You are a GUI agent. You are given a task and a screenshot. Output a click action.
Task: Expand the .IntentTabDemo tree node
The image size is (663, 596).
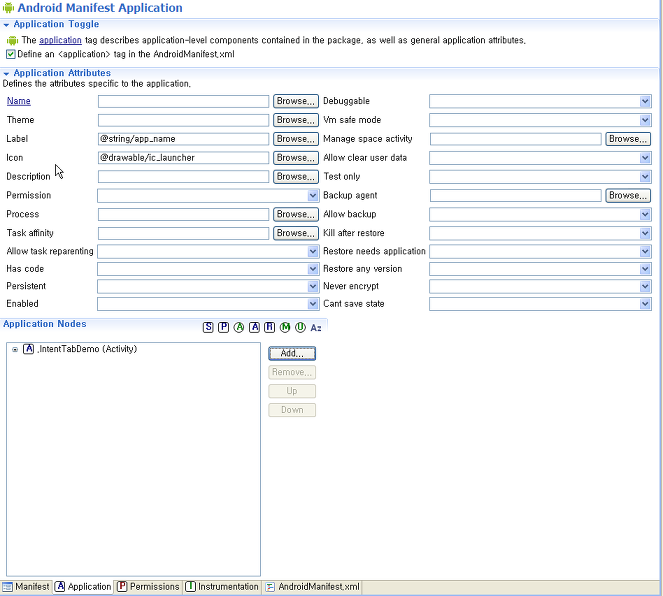coord(15,349)
